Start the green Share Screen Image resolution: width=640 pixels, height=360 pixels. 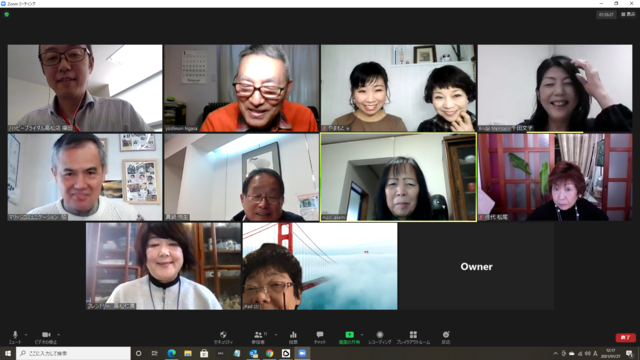(349, 337)
